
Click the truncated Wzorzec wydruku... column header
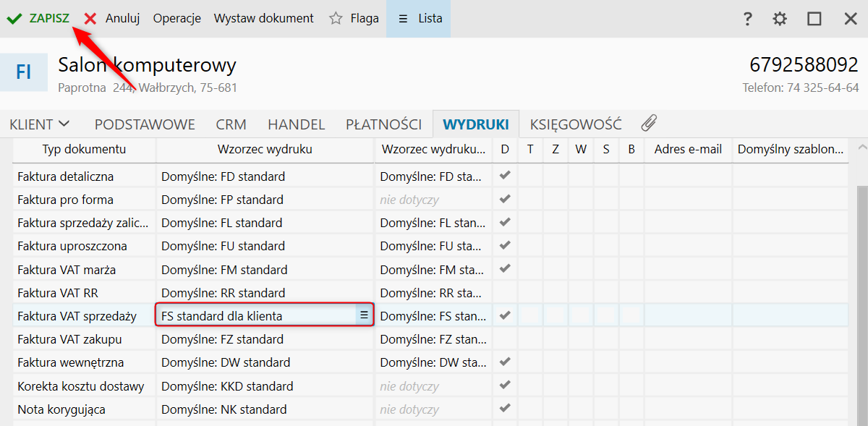click(433, 150)
